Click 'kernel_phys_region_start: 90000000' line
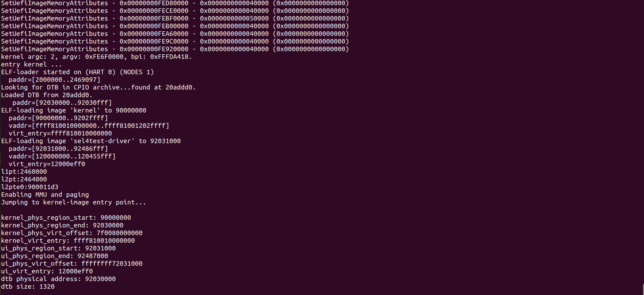Image resolution: width=644 pixels, height=295 pixels. tap(66, 218)
